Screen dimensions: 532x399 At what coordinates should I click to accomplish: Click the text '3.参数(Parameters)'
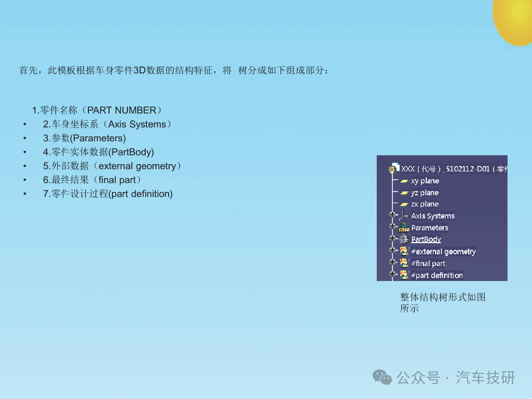pos(85,138)
